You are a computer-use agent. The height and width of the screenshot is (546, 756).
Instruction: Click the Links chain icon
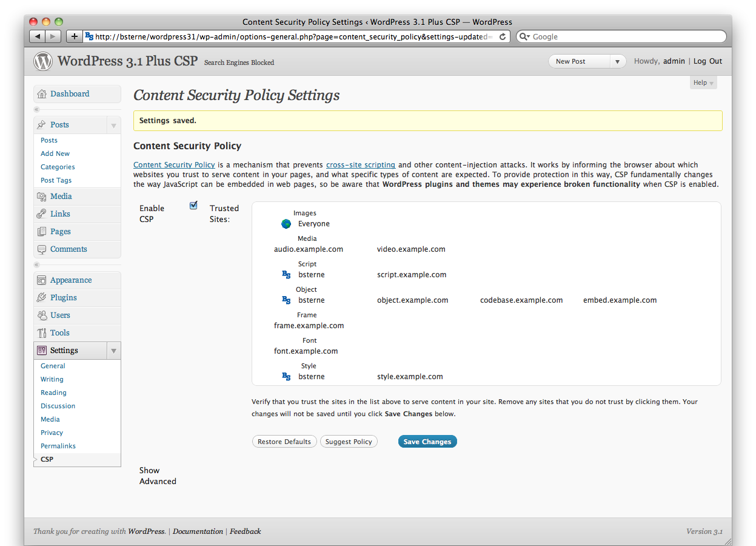(x=41, y=214)
